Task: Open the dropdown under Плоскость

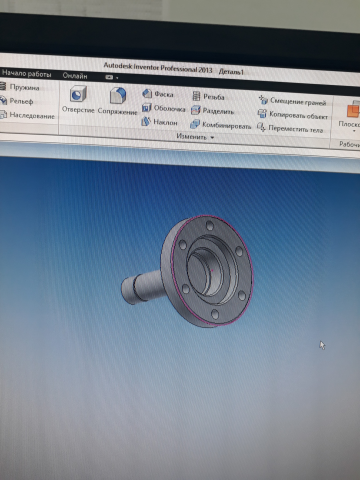Action: click(354, 131)
